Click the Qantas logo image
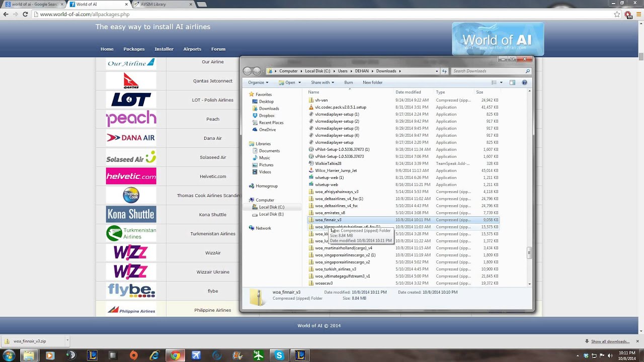The width and height of the screenshot is (644, 362). [131, 80]
